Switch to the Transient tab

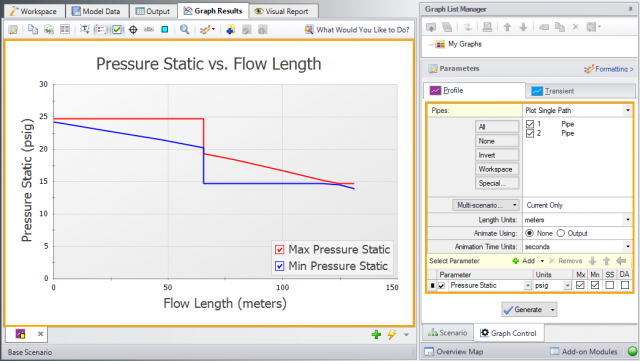click(580, 91)
